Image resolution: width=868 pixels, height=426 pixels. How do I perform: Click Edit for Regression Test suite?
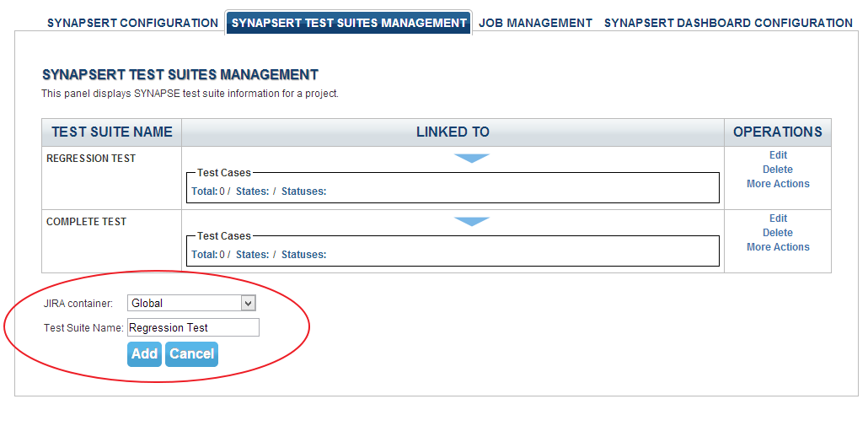pyautogui.click(x=778, y=155)
